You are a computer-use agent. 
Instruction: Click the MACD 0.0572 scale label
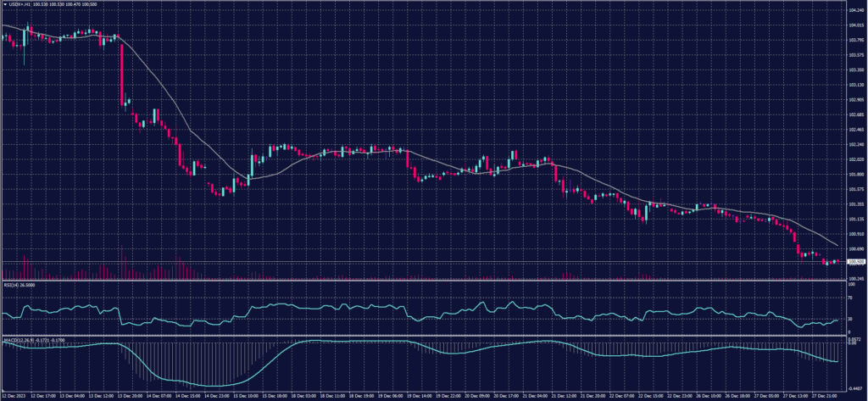pyautogui.click(x=854, y=340)
